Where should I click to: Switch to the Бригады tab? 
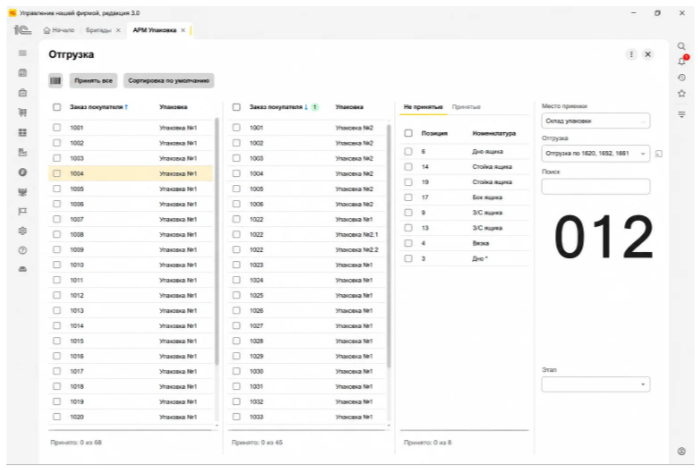pos(98,30)
